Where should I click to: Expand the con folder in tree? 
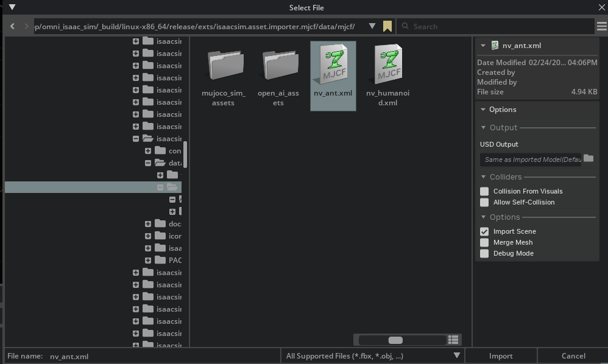(147, 150)
